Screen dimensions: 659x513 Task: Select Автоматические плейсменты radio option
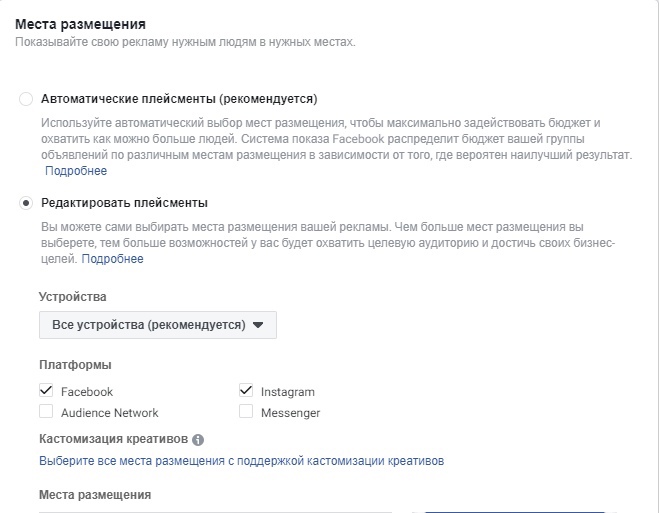[x=26, y=99]
